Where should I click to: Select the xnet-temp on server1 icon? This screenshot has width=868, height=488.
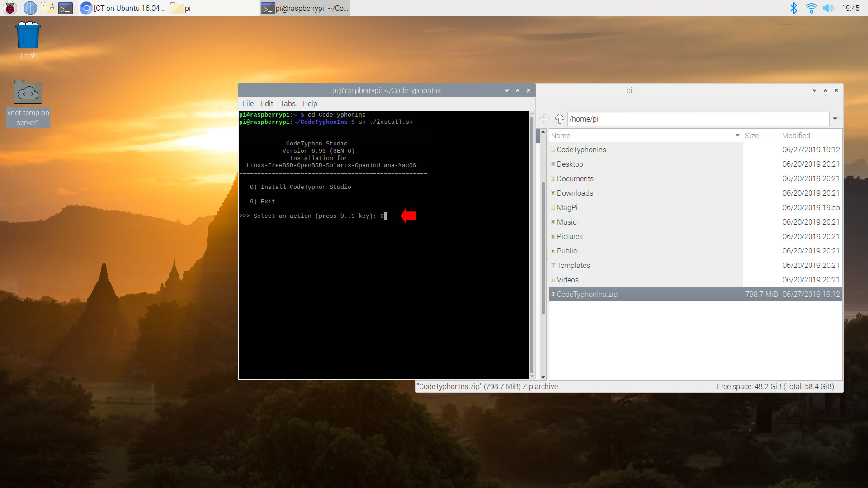click(28, 93)
